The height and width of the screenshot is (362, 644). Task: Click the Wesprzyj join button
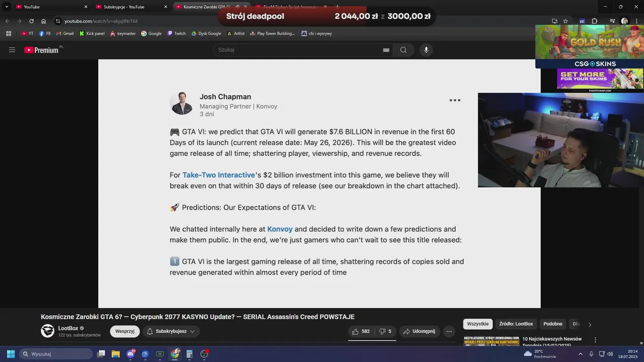coord(125,331)
